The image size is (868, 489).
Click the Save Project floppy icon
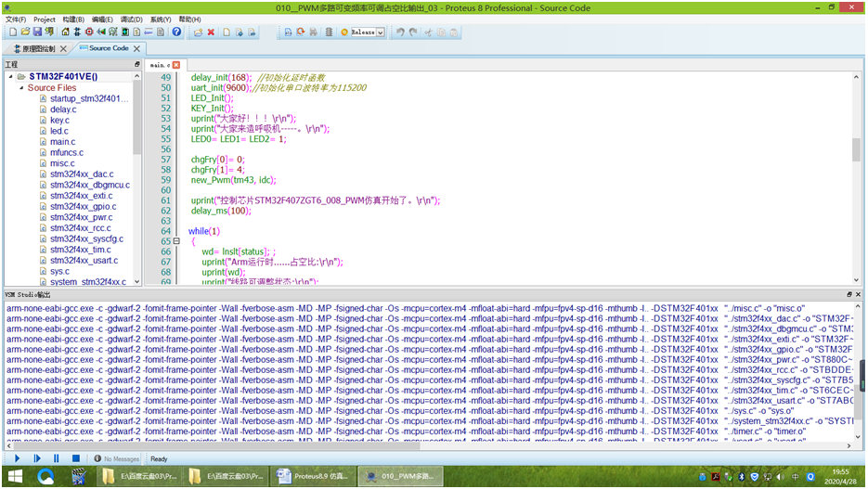[37, 32]
